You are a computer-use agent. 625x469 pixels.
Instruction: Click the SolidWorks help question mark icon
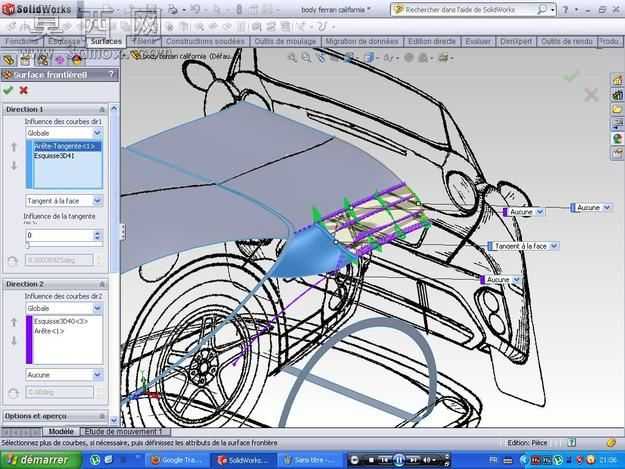[x=565, y=10]
